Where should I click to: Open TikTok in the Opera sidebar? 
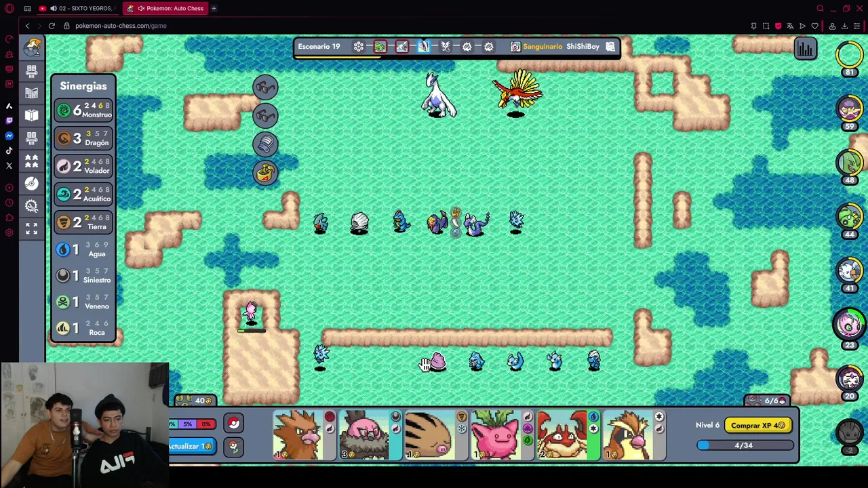pyautogui.click(x=9, y=150)
